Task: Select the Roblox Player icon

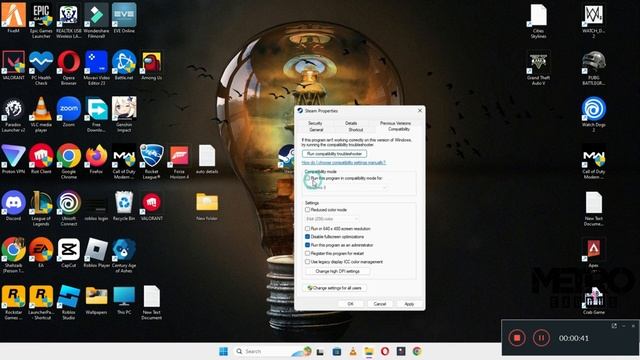Action: click(x=96, y=253)
